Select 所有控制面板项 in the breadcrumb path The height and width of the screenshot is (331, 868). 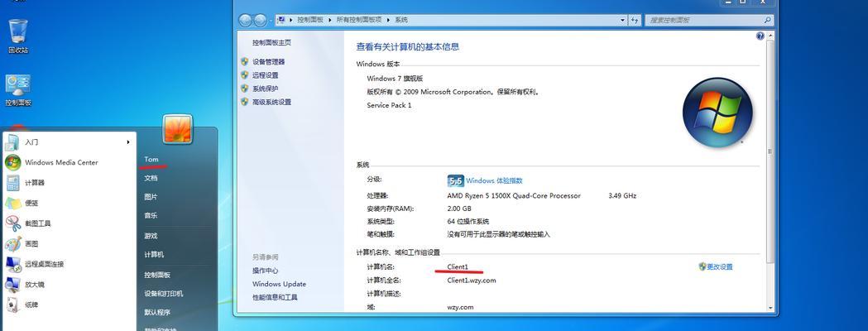click(359, 20)
